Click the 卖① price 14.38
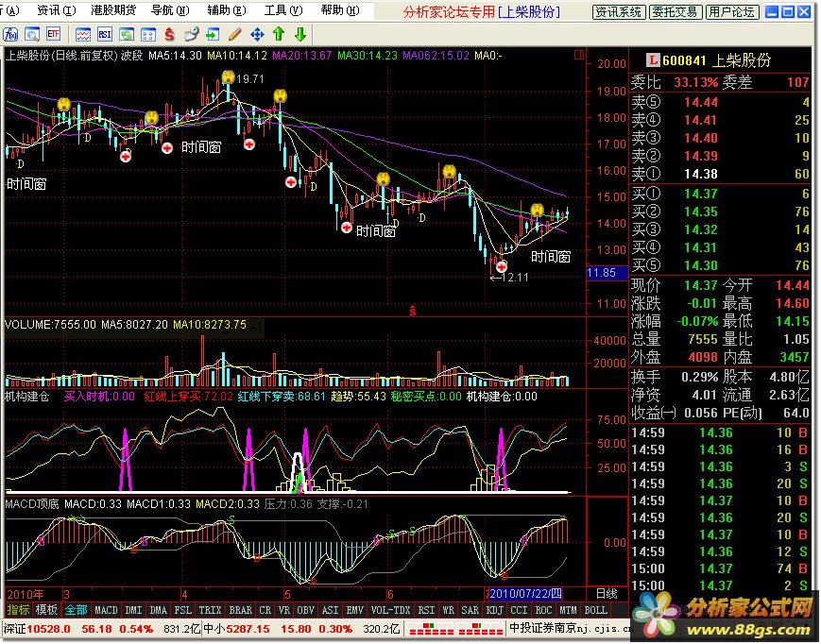The height and width of the screenshot is (644, 821). click(x=701, y=174)
